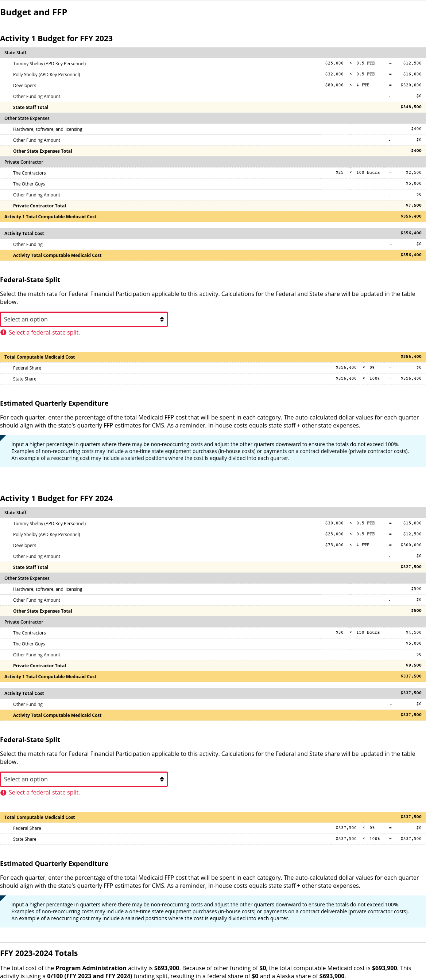Select the $9,500 Private Contractor Total
The image size is (426, 980).
point(414,665)
